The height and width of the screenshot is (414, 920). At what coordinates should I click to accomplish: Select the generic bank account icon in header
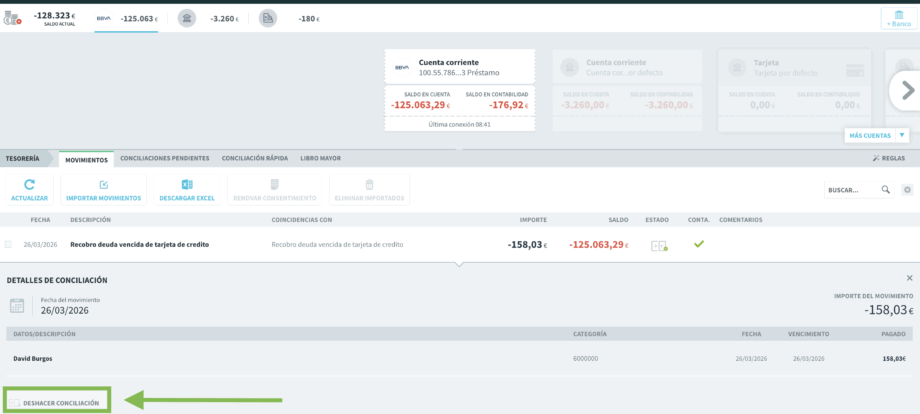pyautogui.click(x=187, y=18)
